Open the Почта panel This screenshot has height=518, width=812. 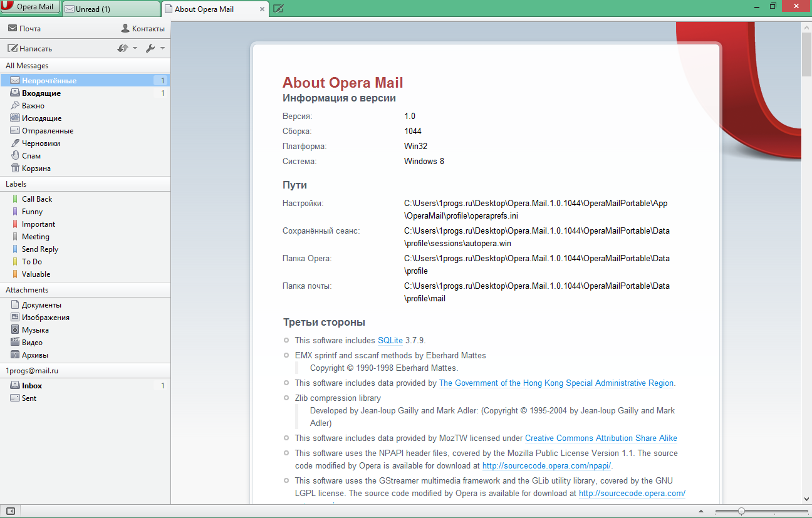(x=24, y=28)
